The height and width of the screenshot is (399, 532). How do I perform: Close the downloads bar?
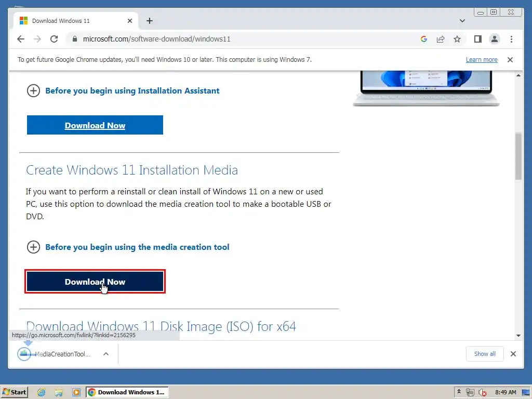tap(513, 354)
